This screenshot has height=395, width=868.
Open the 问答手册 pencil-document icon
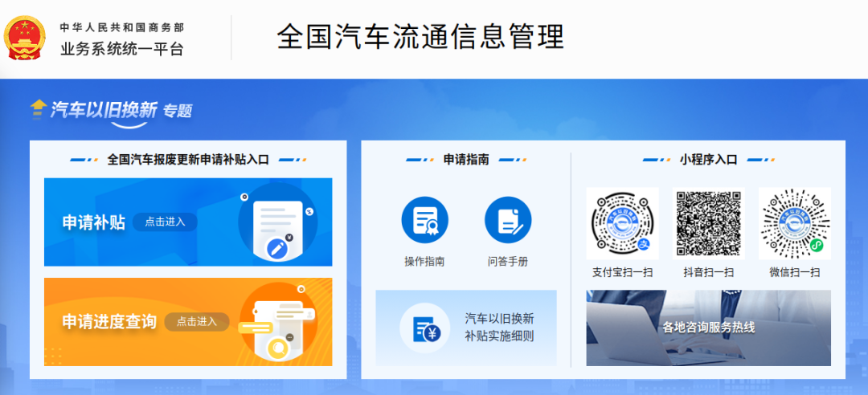pos(508,220)
